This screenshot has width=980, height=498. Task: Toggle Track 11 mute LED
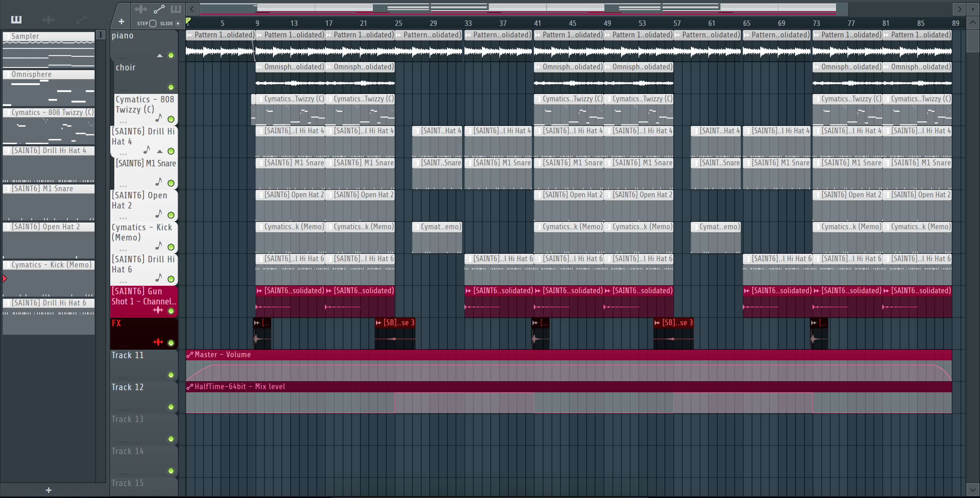(x=171, y=375)
